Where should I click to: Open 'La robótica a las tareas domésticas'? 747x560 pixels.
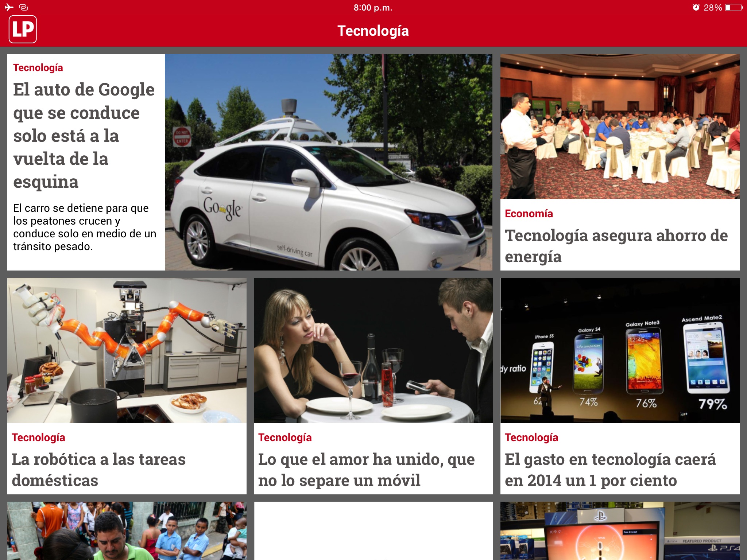click(x=98, y=470)
